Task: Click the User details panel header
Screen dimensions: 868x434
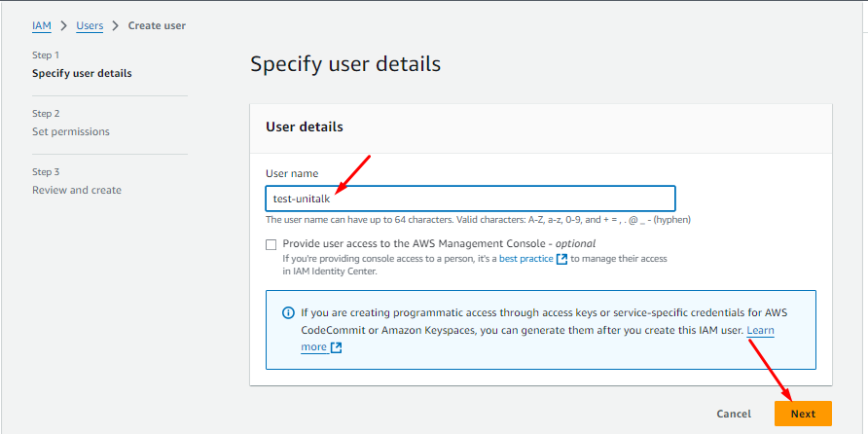Action: [305, 127]
